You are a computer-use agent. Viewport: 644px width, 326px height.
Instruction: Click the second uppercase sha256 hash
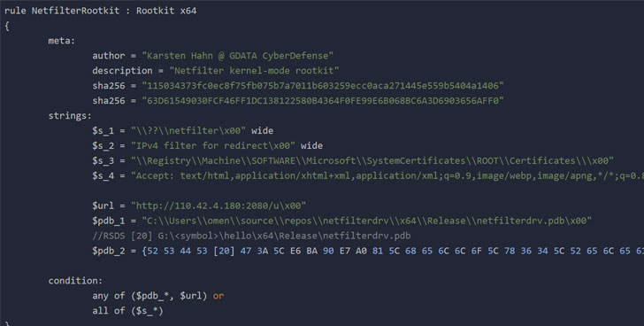point(323,101)
